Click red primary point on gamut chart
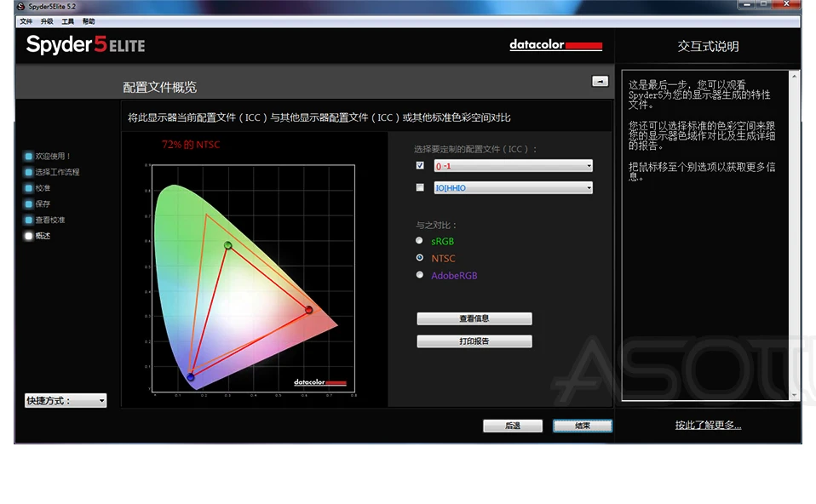 pos(308,310)
